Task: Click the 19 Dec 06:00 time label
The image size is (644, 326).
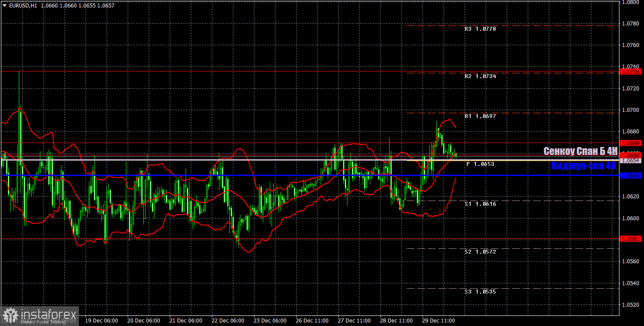Action: click(x=101, y=321)
